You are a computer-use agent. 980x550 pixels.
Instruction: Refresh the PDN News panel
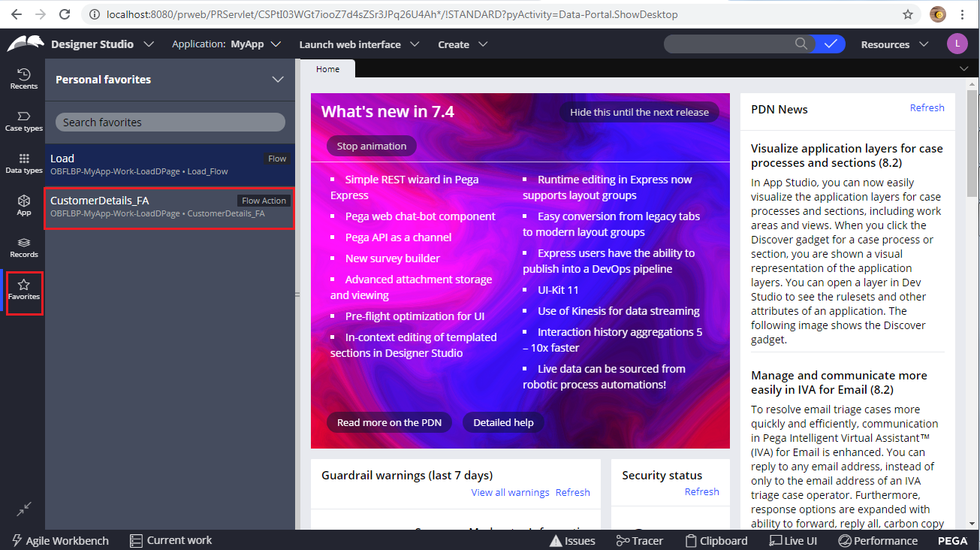(x=927, y=107)
